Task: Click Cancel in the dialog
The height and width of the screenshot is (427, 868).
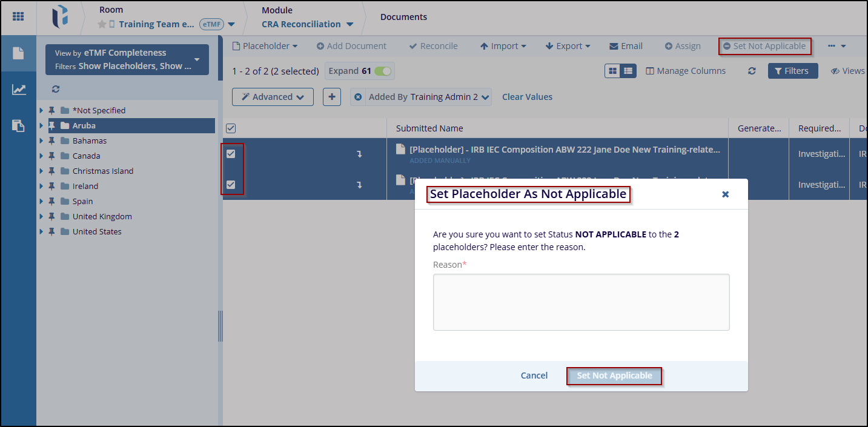Action: coord(534,376)
